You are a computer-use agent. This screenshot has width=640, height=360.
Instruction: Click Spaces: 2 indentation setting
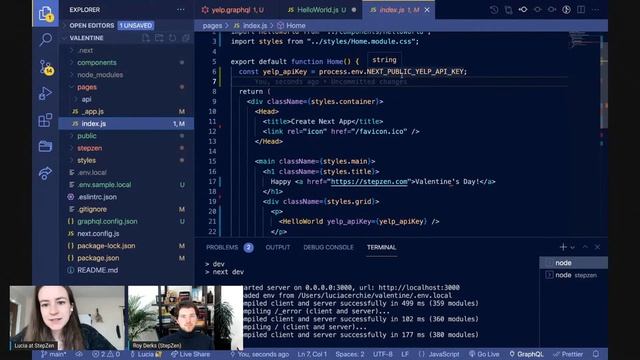tap(350, 354)
